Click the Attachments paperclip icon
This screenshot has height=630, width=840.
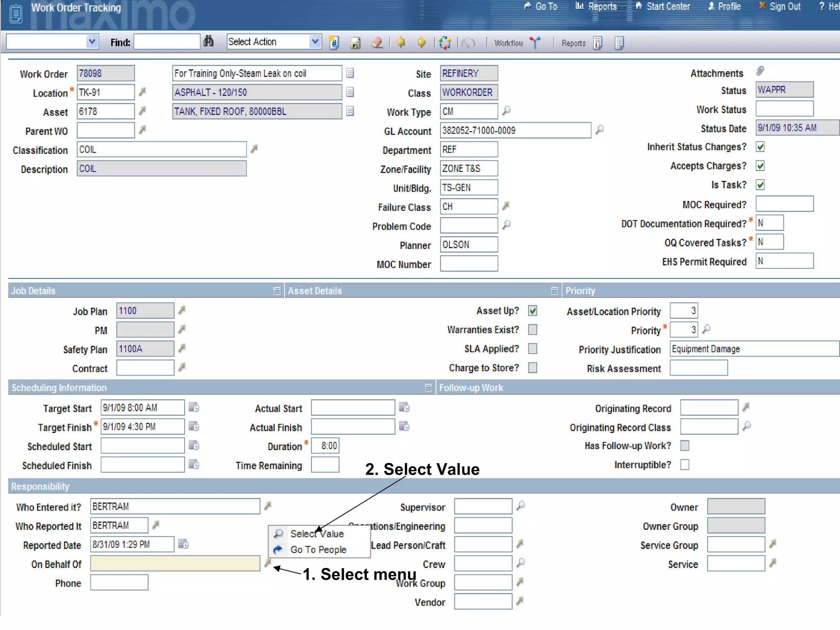click(x=760, y=71)
